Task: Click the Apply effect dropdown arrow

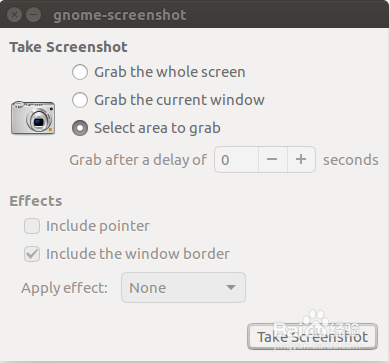Action: tap(231, 287)
